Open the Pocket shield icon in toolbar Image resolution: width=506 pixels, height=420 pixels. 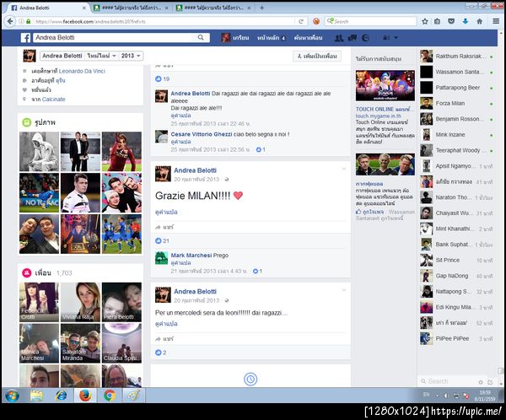(x=451, y=21)
